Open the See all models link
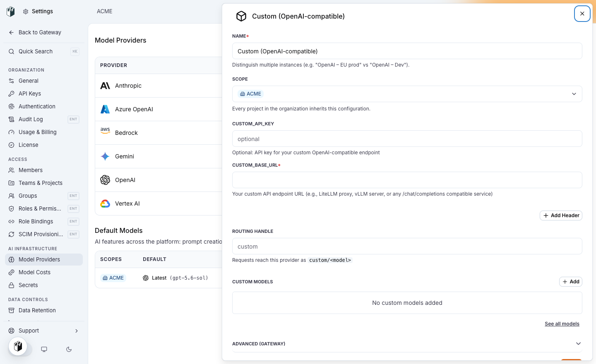The height and width of the screenshot is (364, 596). 562,324
